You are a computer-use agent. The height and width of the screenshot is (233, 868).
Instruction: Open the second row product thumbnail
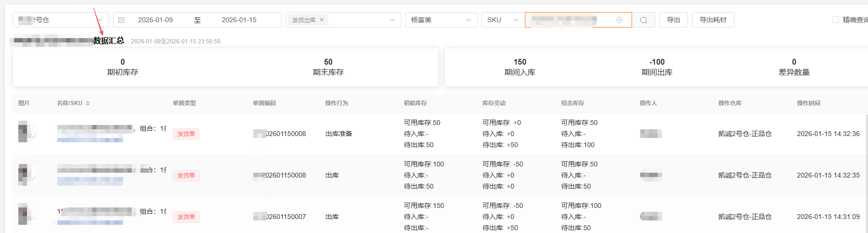(x=25, y=175)
